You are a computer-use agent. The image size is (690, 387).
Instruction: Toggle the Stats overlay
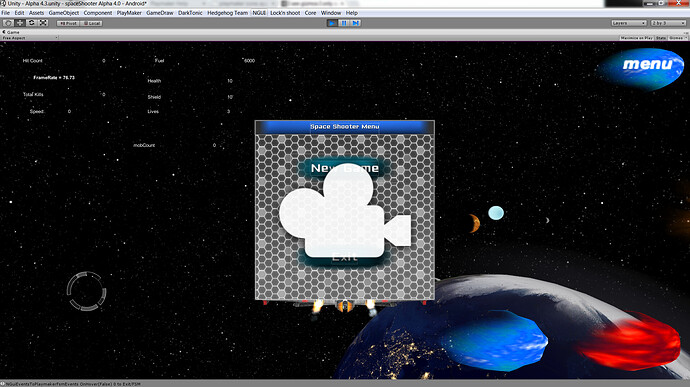(x=661, y=38)
